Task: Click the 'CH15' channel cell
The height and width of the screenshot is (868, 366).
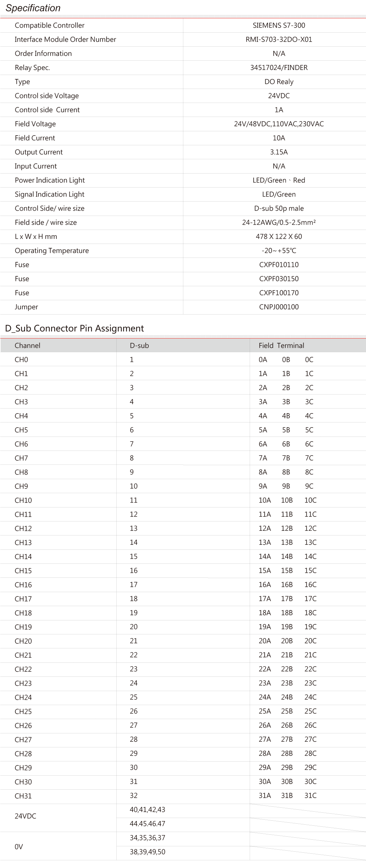Action: click(23, 571)
